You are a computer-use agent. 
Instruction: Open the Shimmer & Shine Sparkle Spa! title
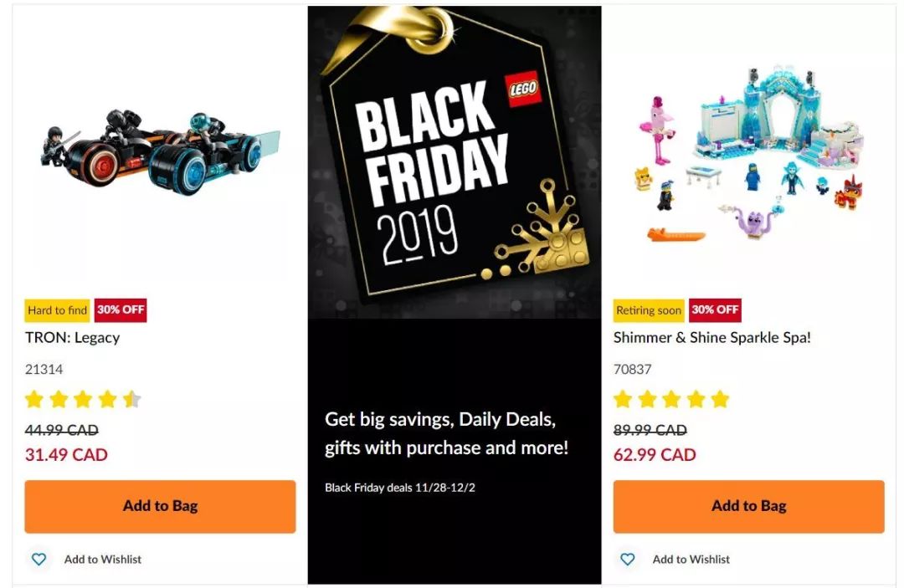click(x=712, y=337)
